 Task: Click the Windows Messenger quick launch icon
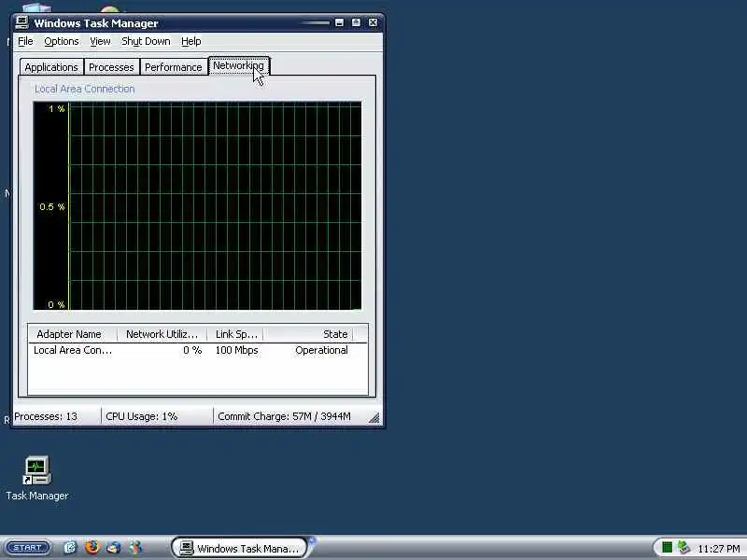click(135, 548)
